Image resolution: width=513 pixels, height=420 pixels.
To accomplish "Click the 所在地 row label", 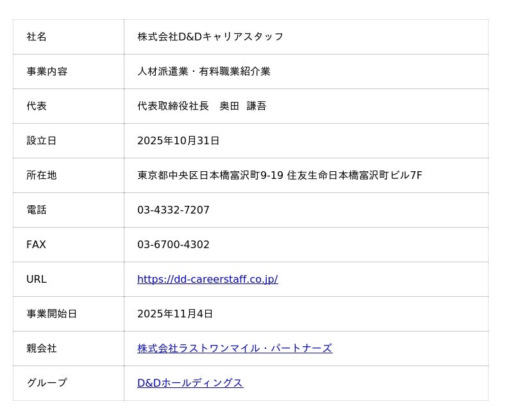I will pyautogui.click(x=42, y=176).
